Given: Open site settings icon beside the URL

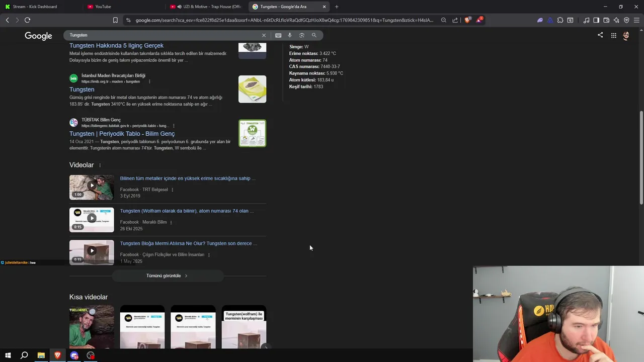Looking at the screenshot, I should pyautogui.click(x=128, y=20).
